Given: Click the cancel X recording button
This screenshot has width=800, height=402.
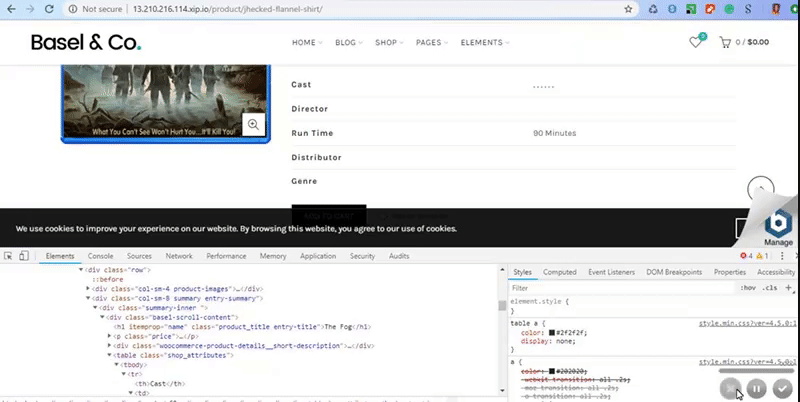Looking at the screenshot, I should [730, 389].
